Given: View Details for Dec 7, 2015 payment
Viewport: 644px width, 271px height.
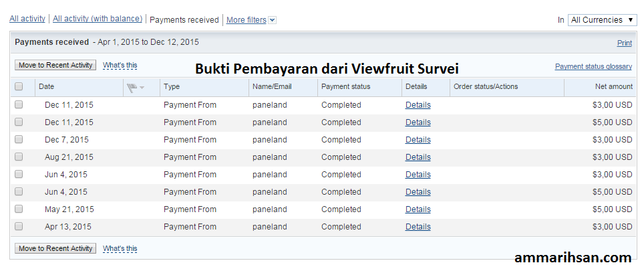Looking at the screenshot, I should (x=418, y=140).
